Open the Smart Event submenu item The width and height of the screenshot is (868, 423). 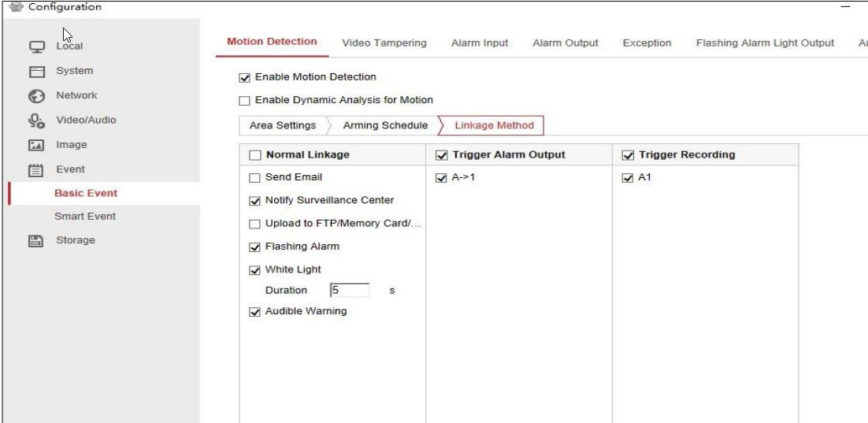(84, 217)
